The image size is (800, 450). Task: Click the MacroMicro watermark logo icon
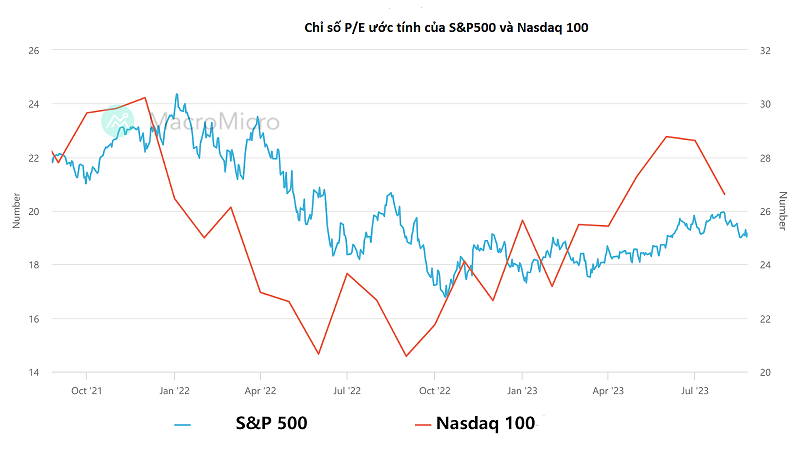(117, 121)
